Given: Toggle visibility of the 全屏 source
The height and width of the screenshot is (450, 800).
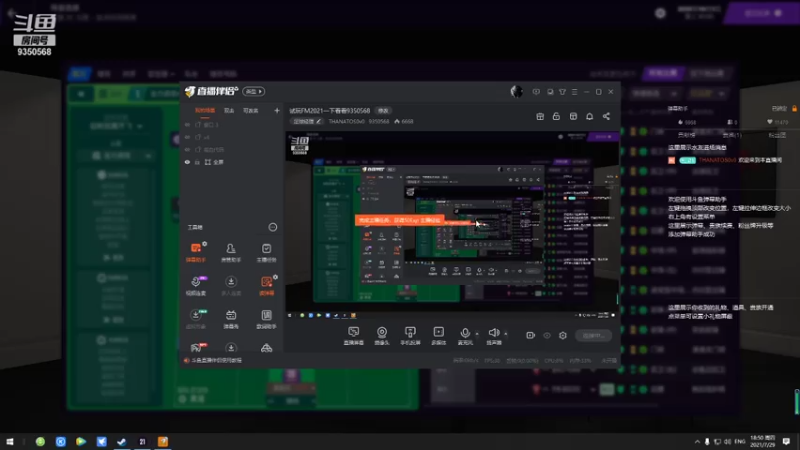Looking at the screenshot, I should tap(187, 162).
